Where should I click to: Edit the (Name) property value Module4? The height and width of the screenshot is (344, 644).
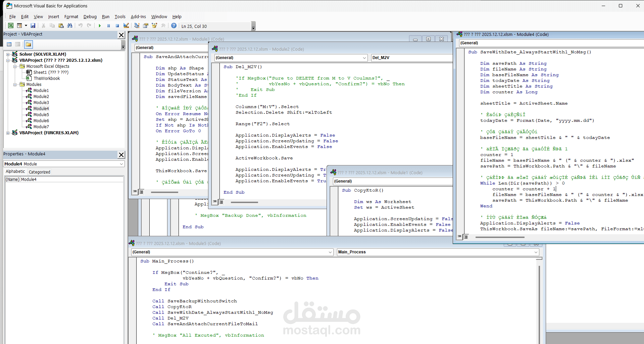[x=72, y=180]
